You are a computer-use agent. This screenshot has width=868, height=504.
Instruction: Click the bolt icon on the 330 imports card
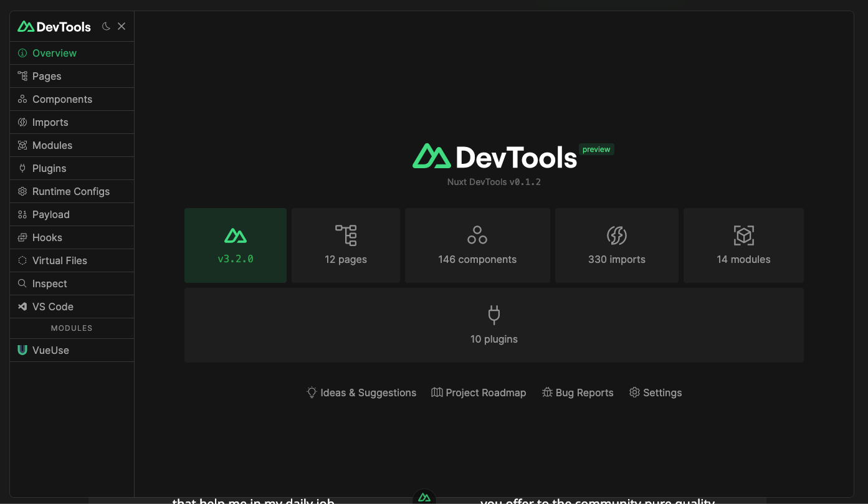click(617, 235)
